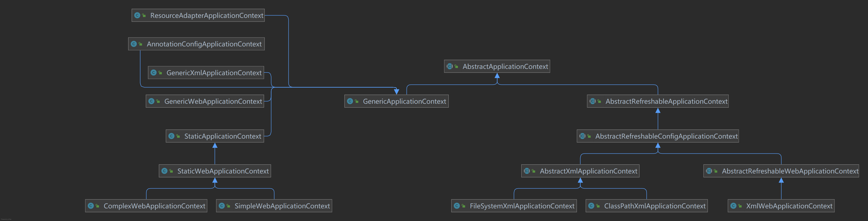The image size is (868, 221).
Task: Click abstract class icon of AbstractRefreshableWebApplicationContext
Action: tap(709, 171)
